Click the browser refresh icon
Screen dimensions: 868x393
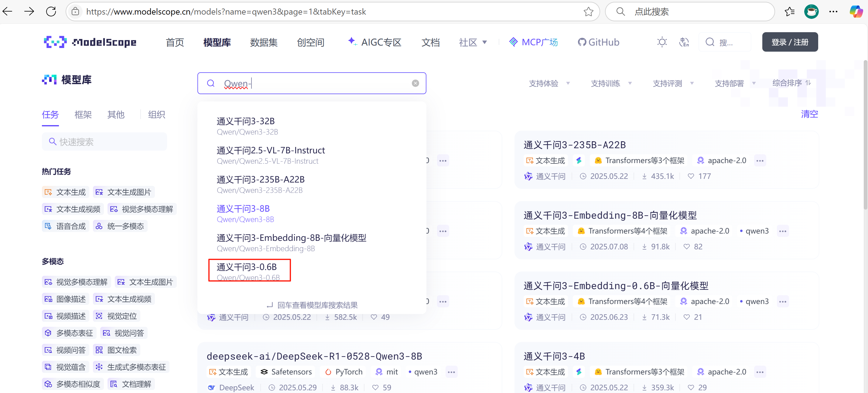[51, 12]
